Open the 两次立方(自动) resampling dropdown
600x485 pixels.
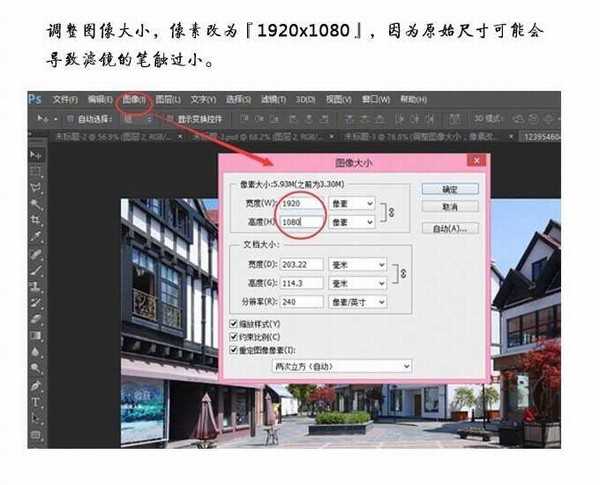point(342,366)
